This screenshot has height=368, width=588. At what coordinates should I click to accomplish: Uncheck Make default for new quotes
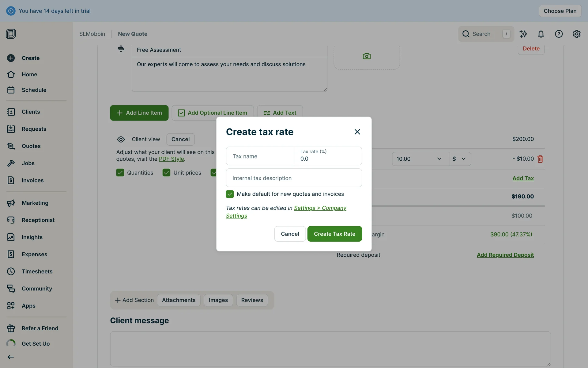pos(230,194)
